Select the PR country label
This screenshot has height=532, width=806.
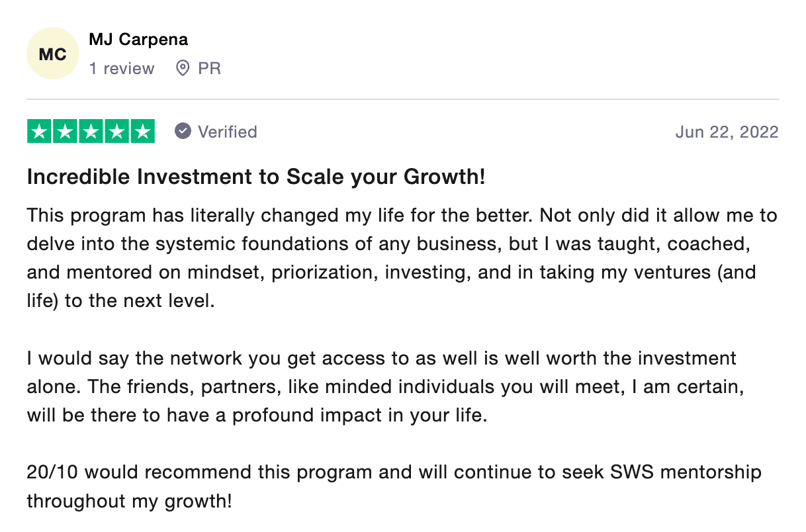click(209, 68)
